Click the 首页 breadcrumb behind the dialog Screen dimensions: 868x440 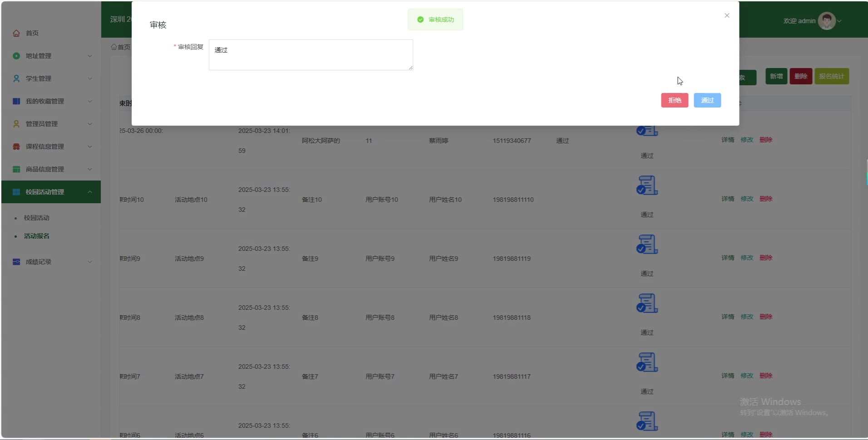pos(121,47)
